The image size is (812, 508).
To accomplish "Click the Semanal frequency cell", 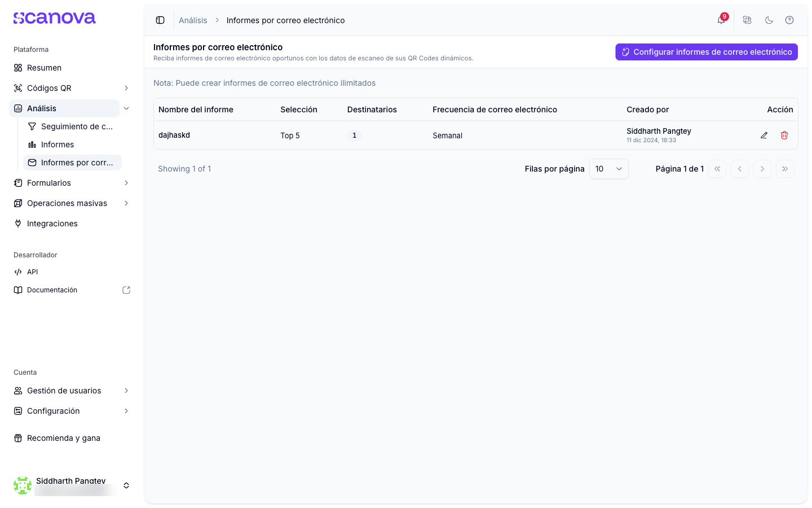I will [447, 135].
